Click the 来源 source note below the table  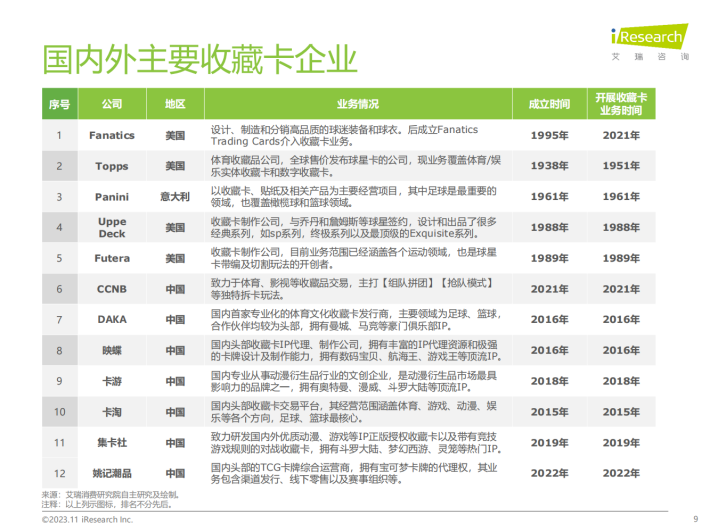[110, 494]
